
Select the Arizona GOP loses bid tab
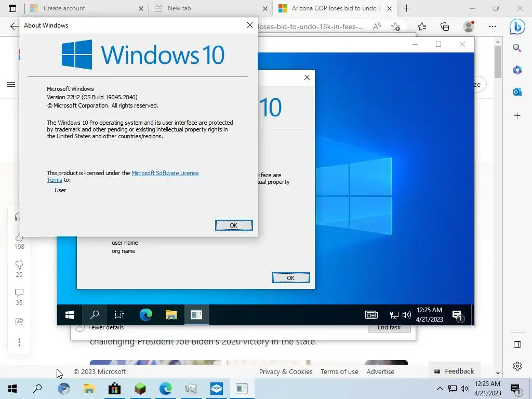coord(334,8)
